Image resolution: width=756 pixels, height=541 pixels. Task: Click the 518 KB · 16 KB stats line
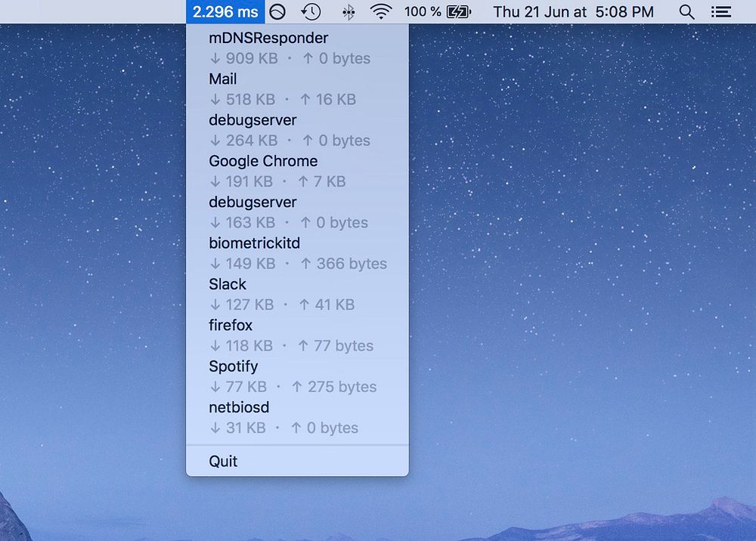[283, 99]
